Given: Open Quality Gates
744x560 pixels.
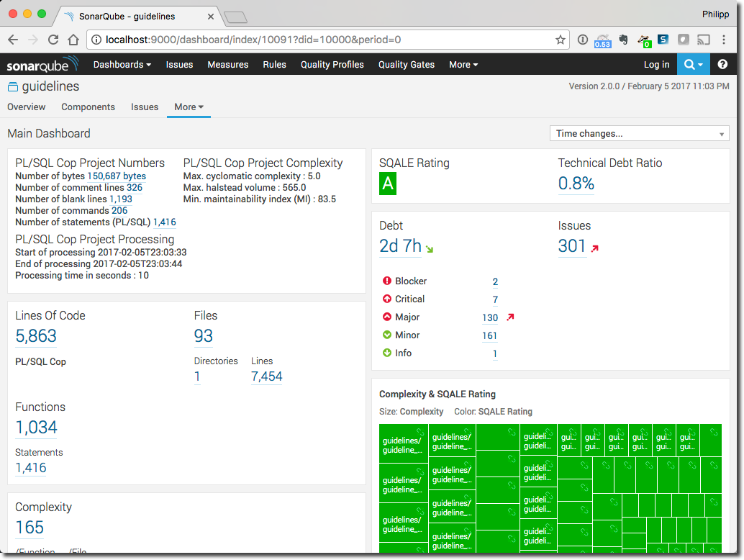Looking at the screenshot, I should click(x=406, y=65).
